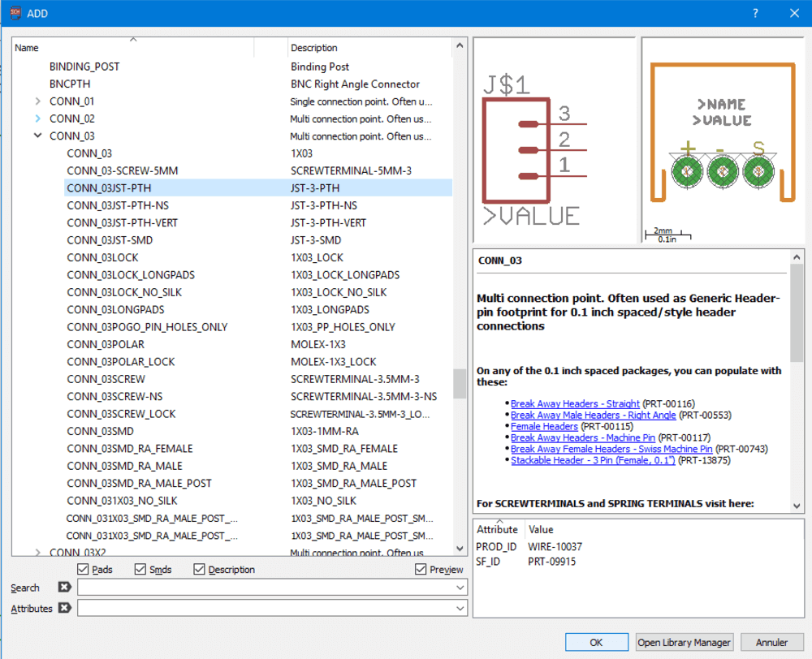Select the CONN_03SMD_RA_FEMALE variant
Viewport: 812px width, 659px height.
coord(129,449)
